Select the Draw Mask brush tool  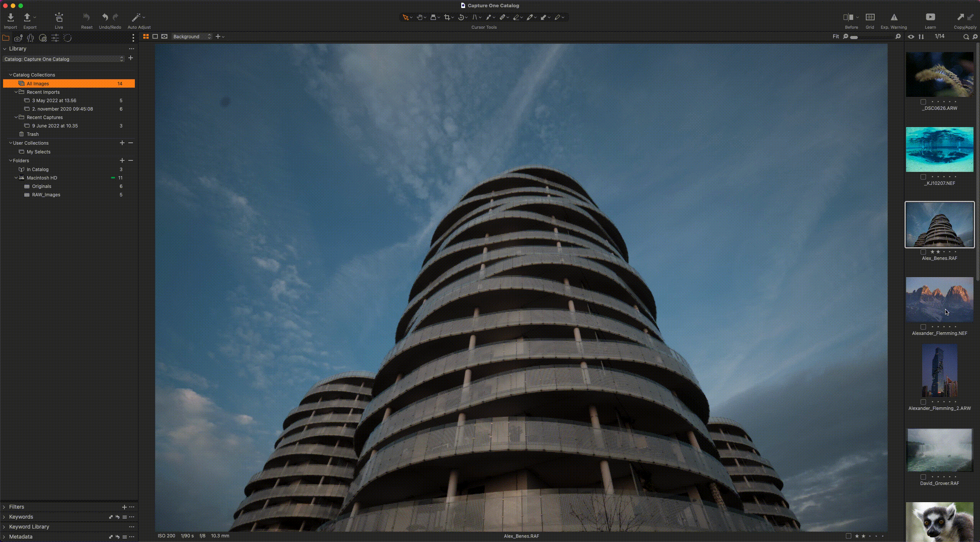coord(488,17)
